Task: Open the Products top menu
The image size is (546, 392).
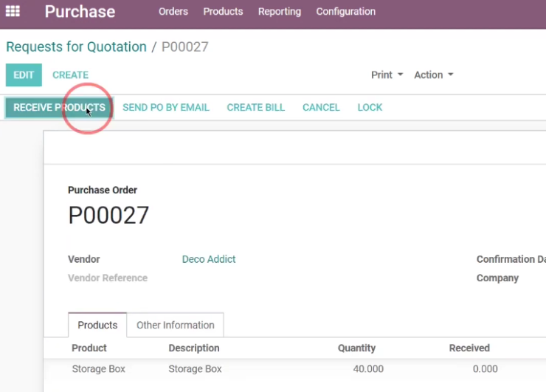Action: (223, 12)
